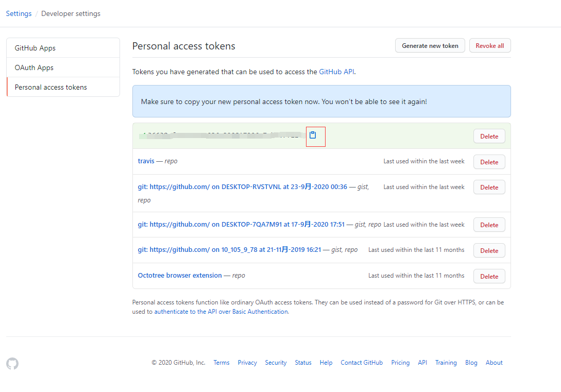Select Personal access tokens in sidebar
The image size is (561, 392).
tap(63, 87)
